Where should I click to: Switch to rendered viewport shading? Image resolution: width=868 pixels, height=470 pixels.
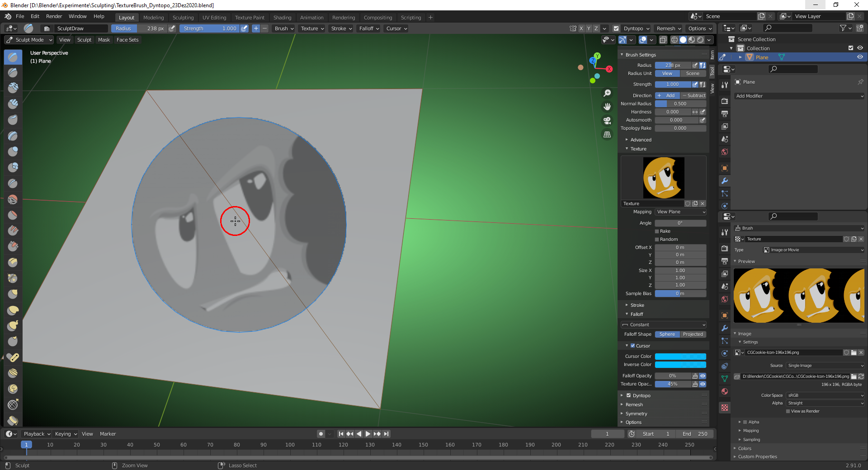point(700,40)
